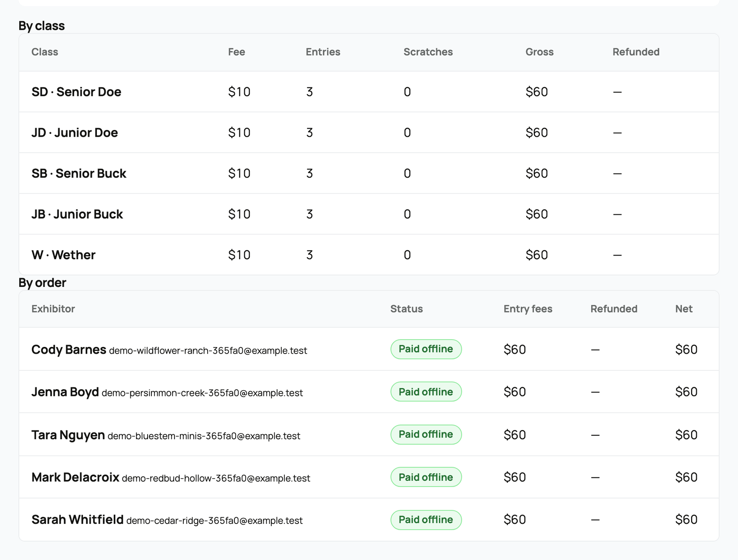Click the W · Wether class name
Viewport: 738px width, 560px height.
(63, 255)
